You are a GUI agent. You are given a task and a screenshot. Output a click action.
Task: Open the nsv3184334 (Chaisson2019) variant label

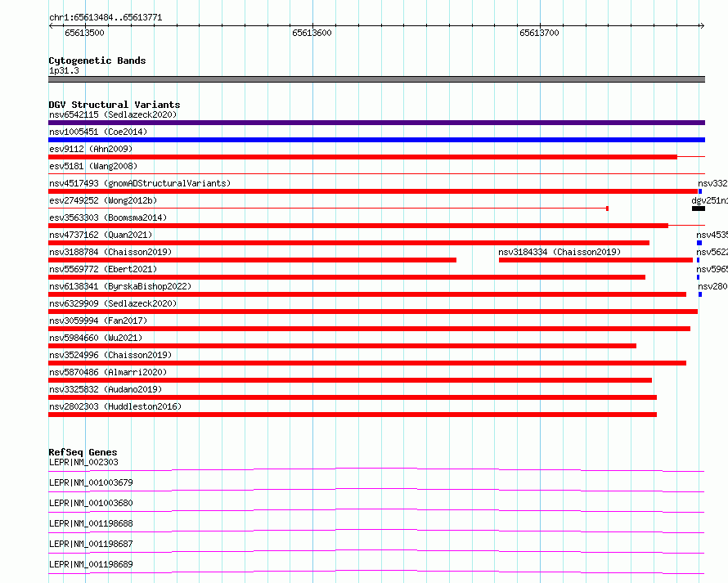pos(559,252)
